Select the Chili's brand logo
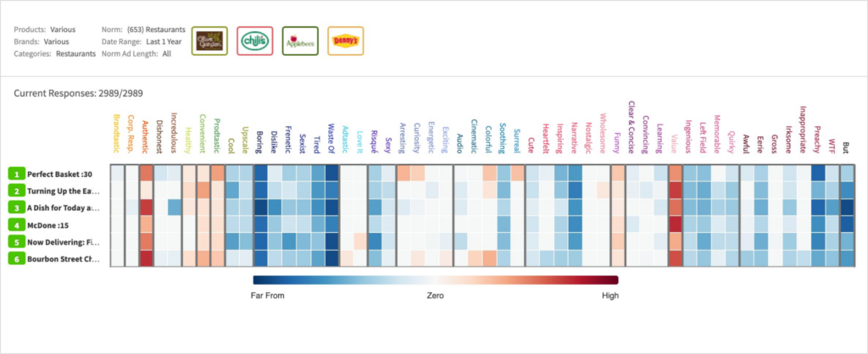The width and height of the screenshot is (868, 354). point(255,41)
